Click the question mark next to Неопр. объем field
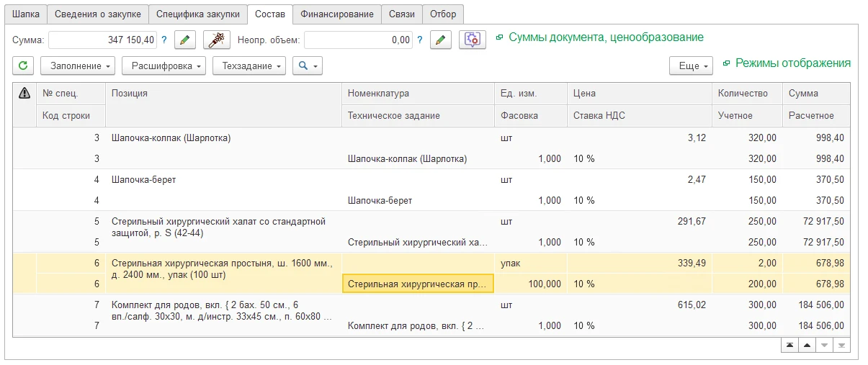The width and height of the screenshot is (868, 365). (x=420, y=40)
